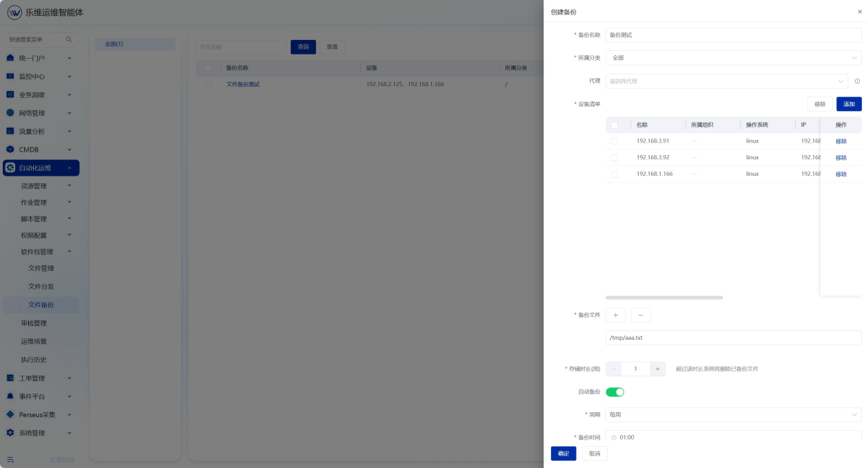Open the 文件分发 menu item
The width and height of the screenshot is (868, 468).
[41, 286]
